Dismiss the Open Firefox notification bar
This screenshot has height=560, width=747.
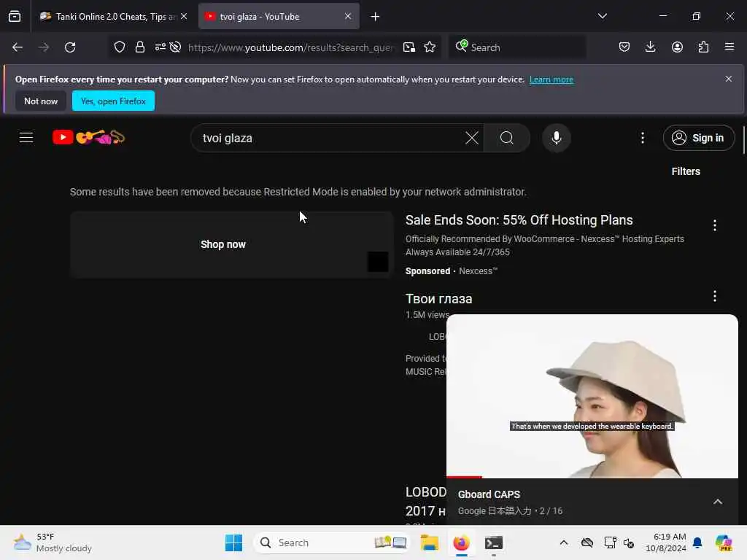[729, 79]
